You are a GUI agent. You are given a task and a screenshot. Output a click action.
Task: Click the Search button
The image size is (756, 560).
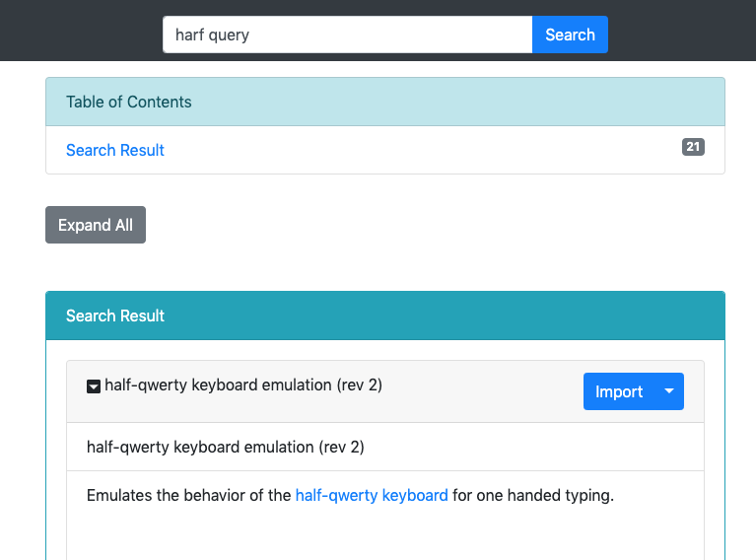(570, 35)
